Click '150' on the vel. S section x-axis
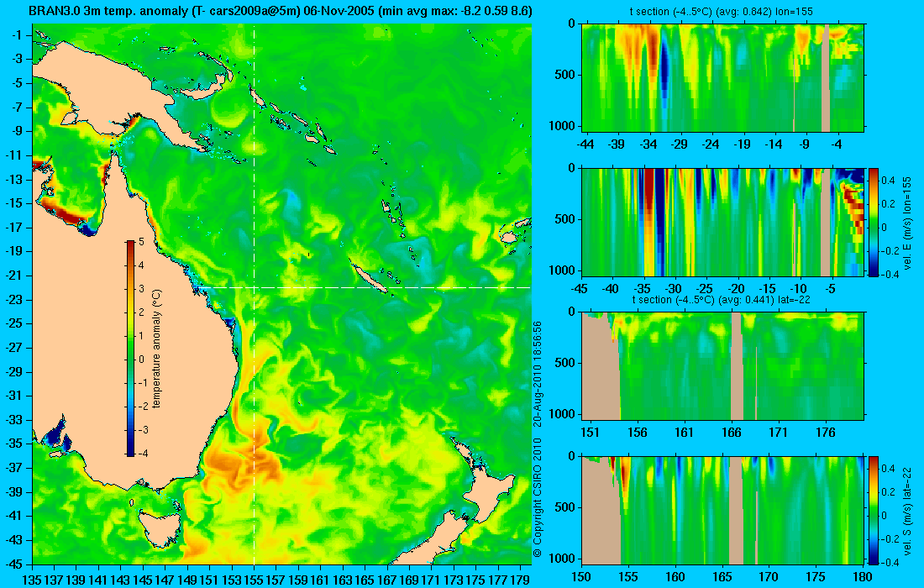This screenshot has height=588, width=924. 581,577
